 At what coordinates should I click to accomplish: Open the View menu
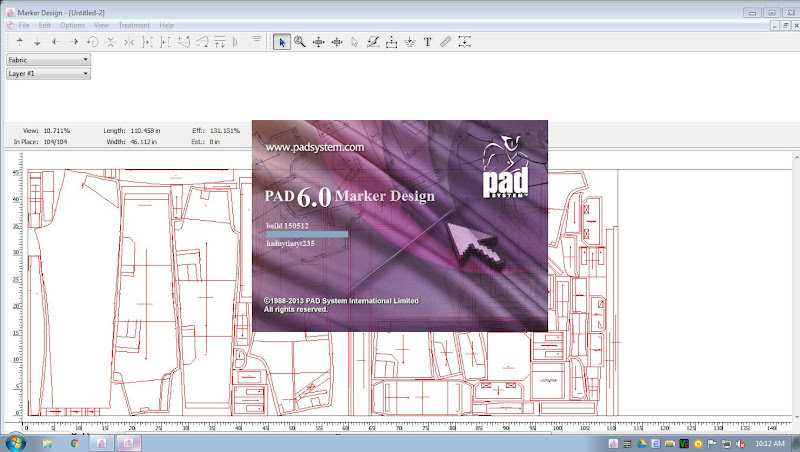101,25
